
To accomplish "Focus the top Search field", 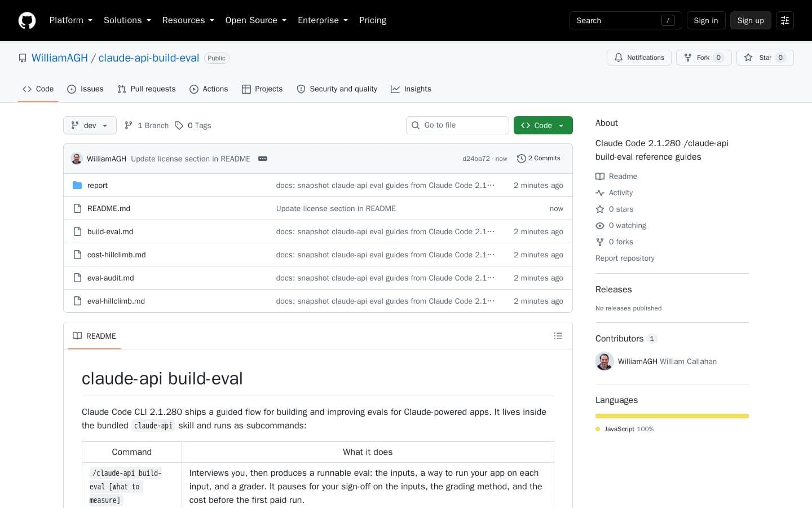I will click(625, 20).
